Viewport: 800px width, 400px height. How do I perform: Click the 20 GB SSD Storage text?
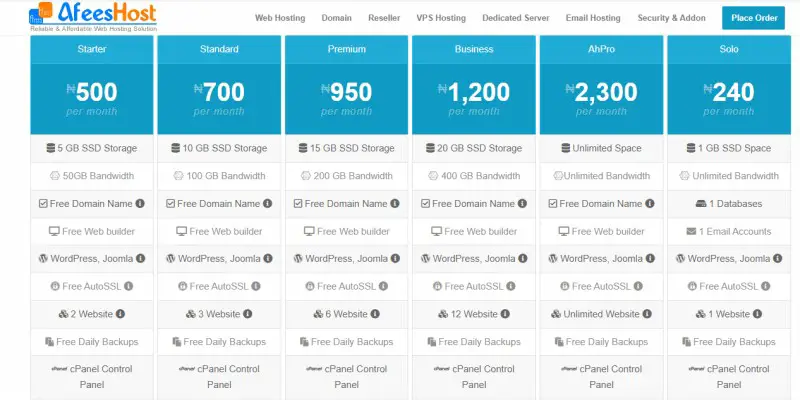480,148
